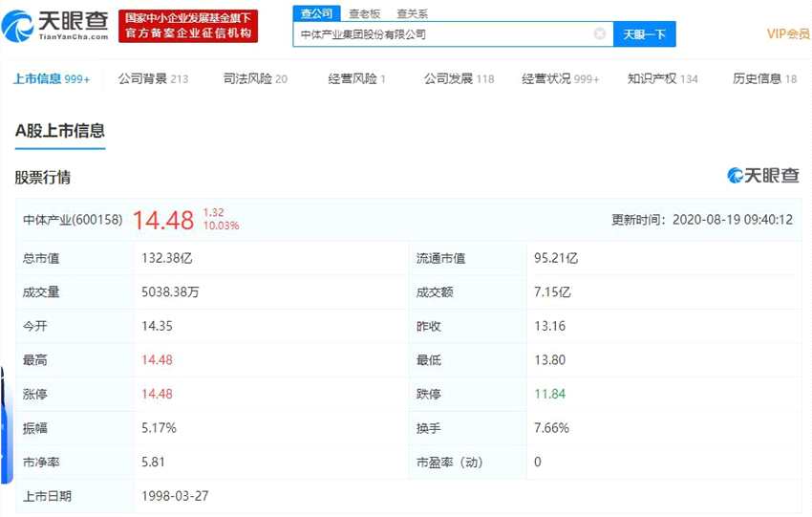Open the VIP会员 link

pos(789,34)
